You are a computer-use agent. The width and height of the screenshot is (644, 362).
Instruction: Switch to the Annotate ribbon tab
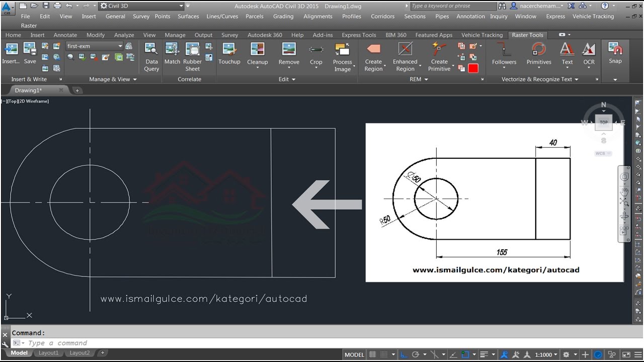pyautogui.click(x=65, y=35)
